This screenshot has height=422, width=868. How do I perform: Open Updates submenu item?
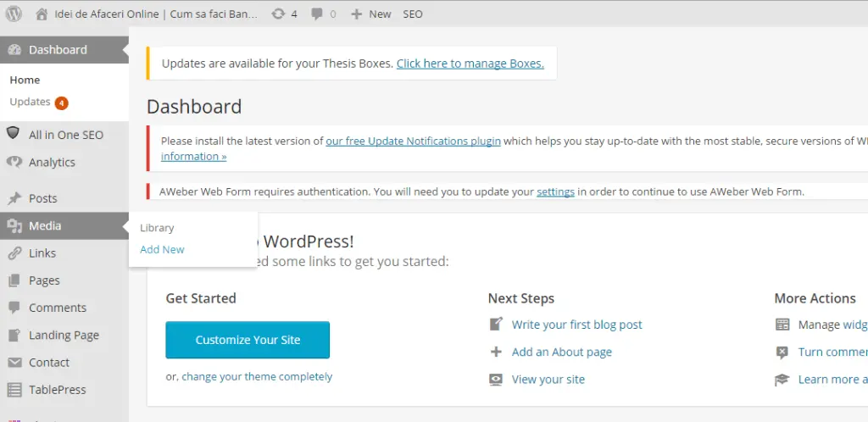30,102
